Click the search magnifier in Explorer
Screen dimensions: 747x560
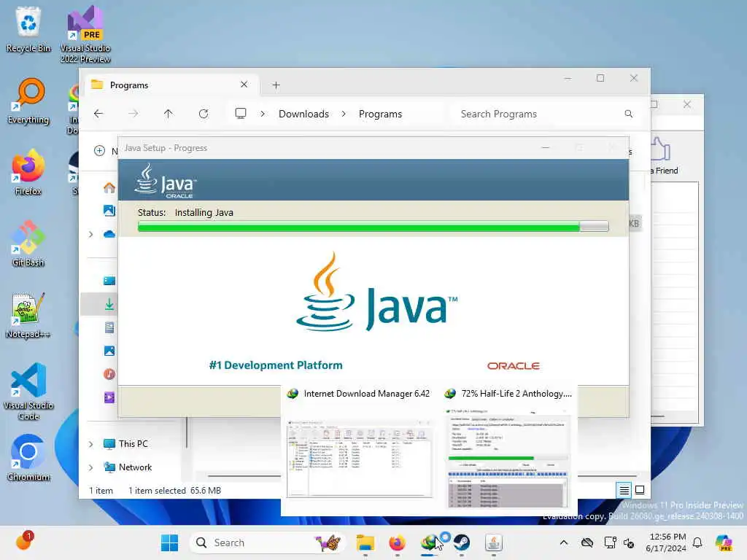(x=628, y=114)
